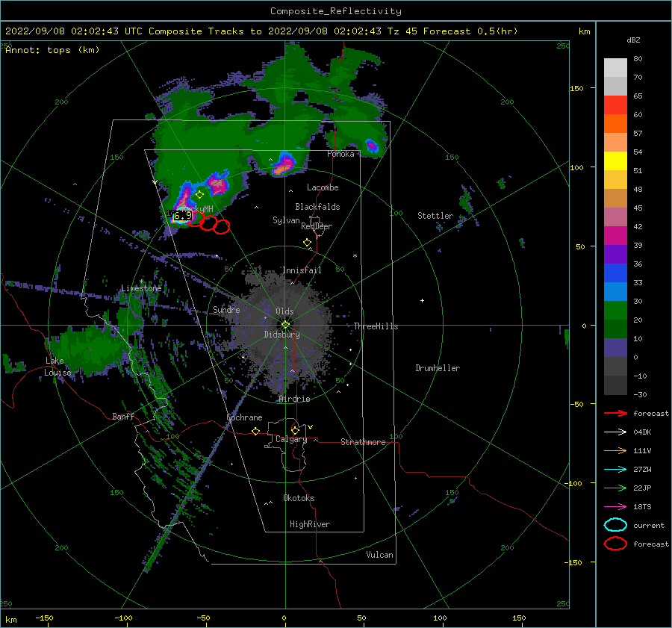This screenshot has width=672, height=628.
Task: Click the yellow diamond marker below Cochrane
Action: point(256,431)
